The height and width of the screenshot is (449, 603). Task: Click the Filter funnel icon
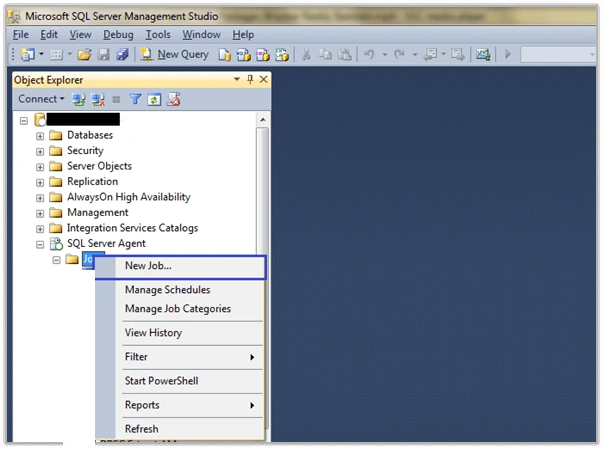135,100
